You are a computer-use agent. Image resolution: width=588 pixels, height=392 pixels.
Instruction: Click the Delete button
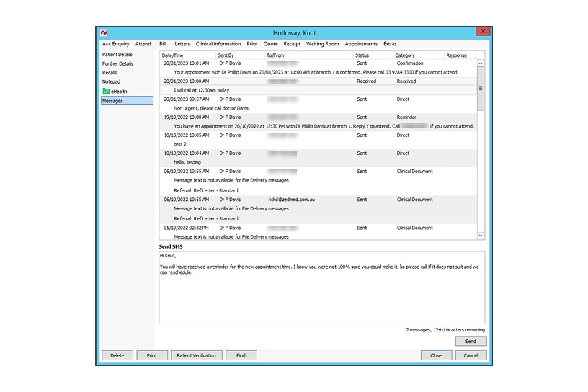(x=117, y=355)
